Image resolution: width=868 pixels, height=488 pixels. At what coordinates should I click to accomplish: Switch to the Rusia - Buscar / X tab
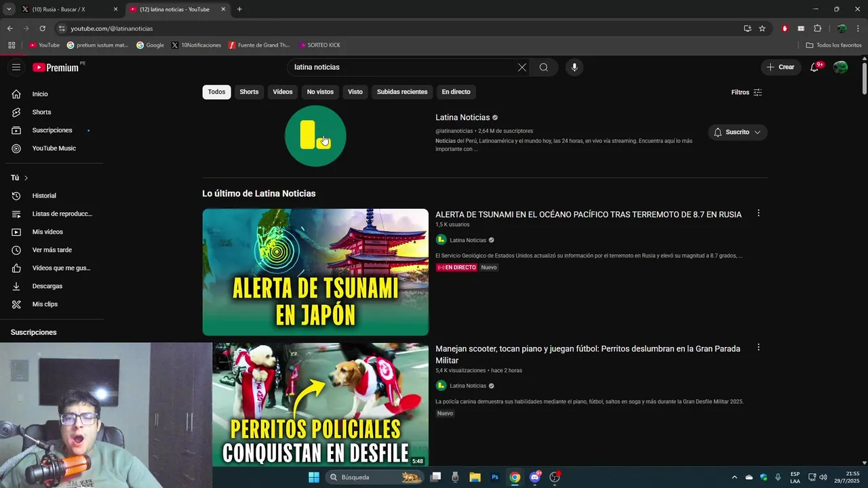pyautogui.click(x=69, y=9)
